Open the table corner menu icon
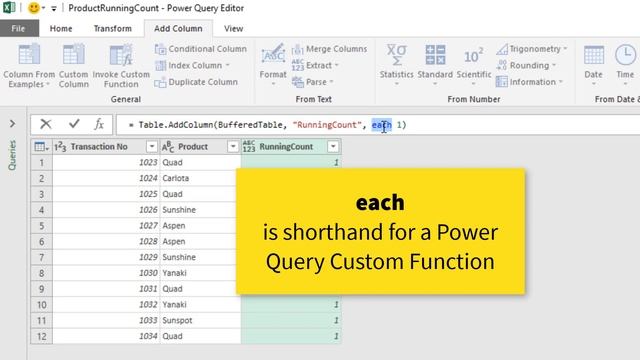Screen dimensions: 640x360 coord(41,147)
